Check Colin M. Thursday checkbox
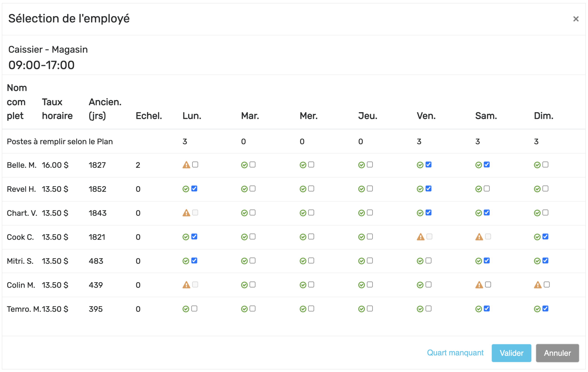 pos(370,285)
